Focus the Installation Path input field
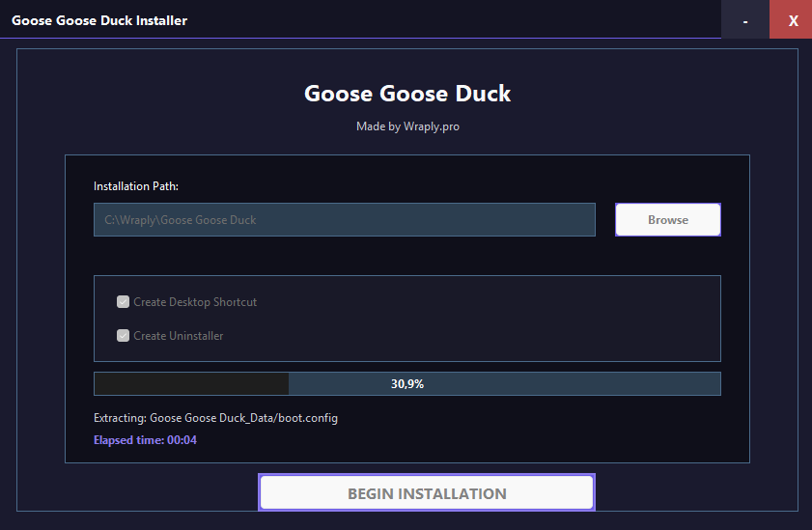The width and height of the screenshot is (812, 530). pyautogui.click(x=345, y=219)
